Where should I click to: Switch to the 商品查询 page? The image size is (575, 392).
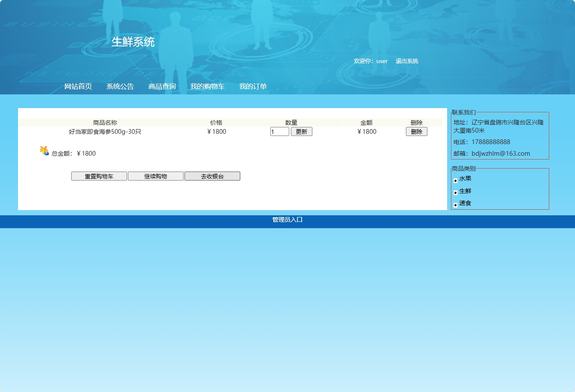click(x=162, y=86)
